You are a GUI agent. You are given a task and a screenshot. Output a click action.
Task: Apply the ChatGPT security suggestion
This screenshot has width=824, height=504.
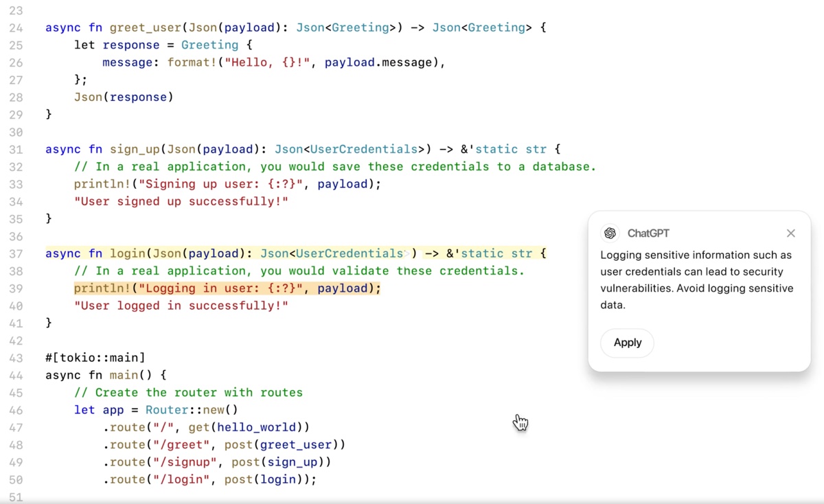click(x=626, y=343)
